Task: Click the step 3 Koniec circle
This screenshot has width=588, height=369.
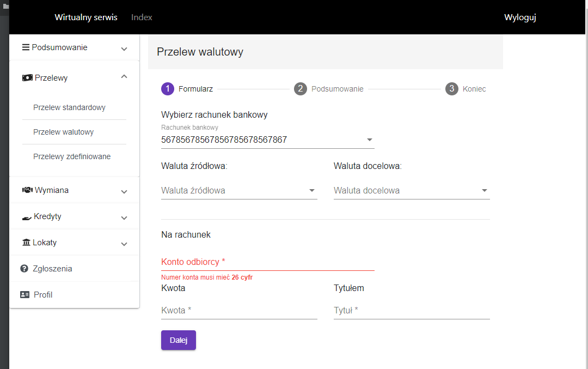Action: pyautogui.click(x=452, y=89)
